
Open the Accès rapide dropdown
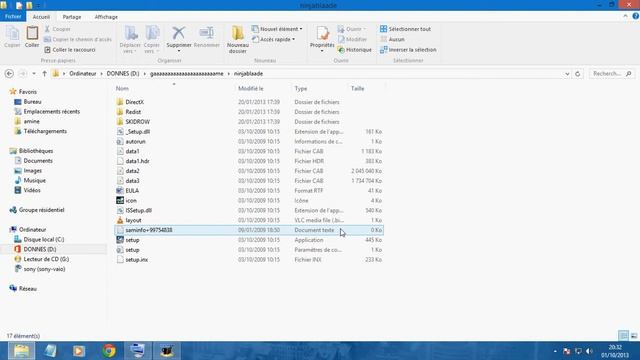(273, 40)
